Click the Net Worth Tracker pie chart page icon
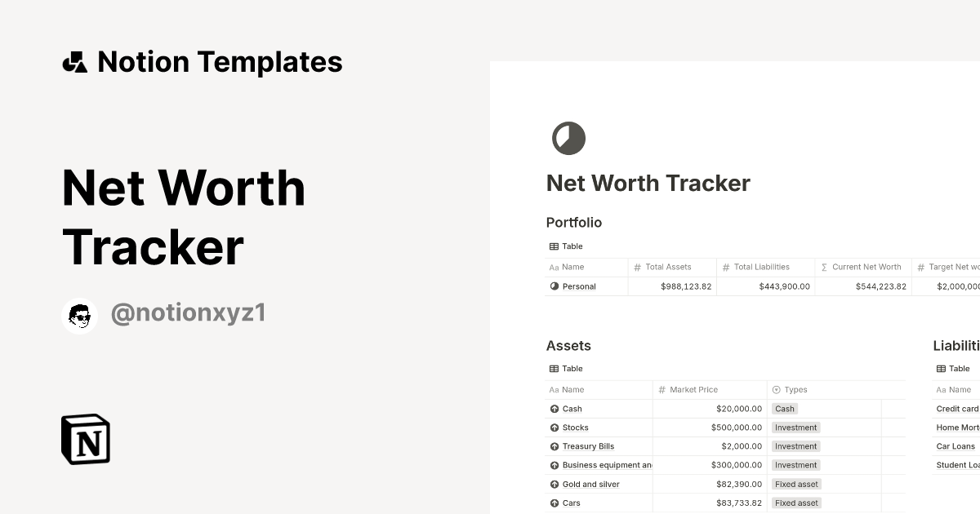 (568, 138)
